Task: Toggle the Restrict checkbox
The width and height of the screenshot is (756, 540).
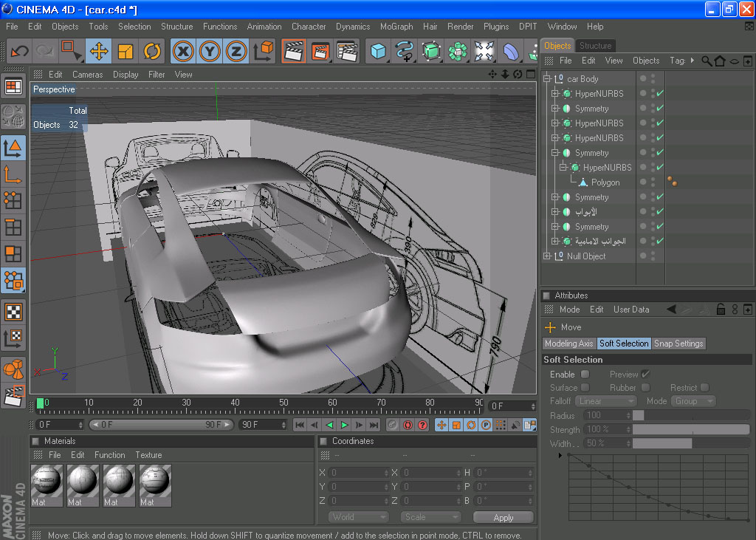Action: click(x=705, y=388)
